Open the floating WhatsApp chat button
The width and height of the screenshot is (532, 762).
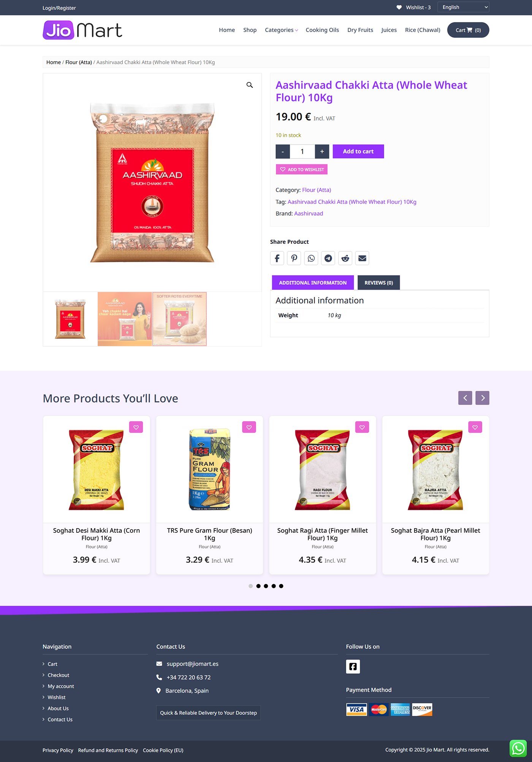tap(518, 748)
